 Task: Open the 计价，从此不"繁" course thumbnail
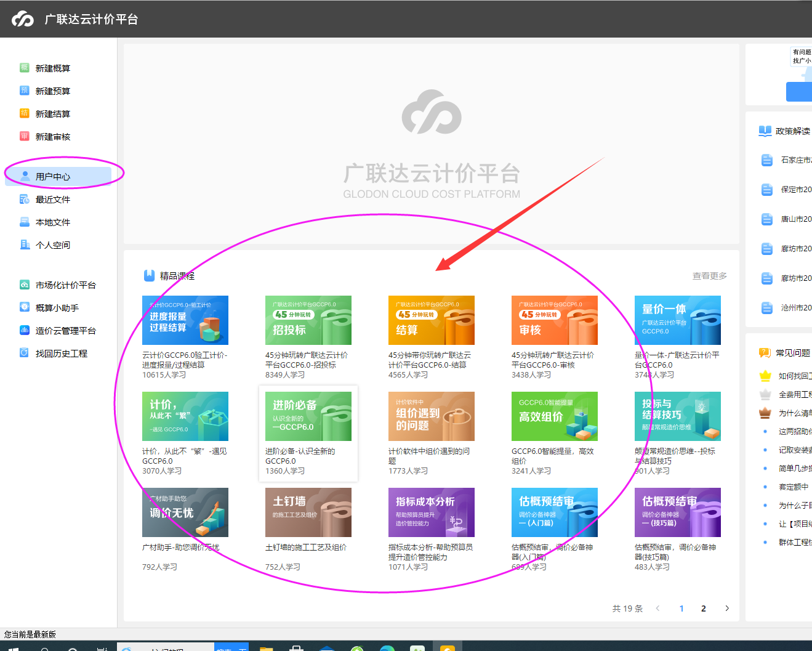pos(185,416)
